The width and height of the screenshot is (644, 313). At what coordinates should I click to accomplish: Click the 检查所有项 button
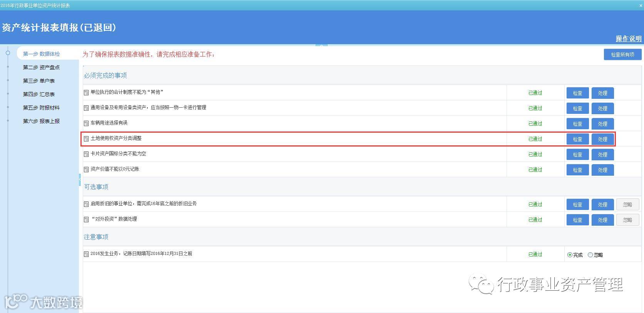tap(622, 55)
